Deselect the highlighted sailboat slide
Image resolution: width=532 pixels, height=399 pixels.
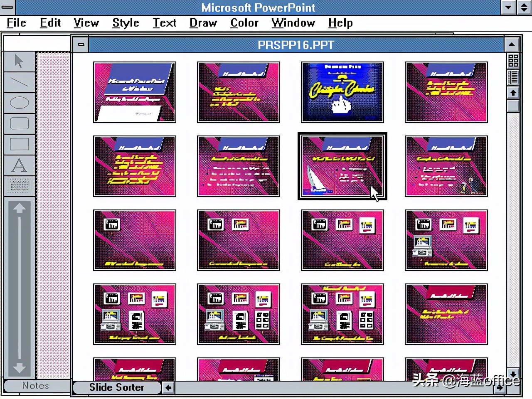[x=342, y=166]
